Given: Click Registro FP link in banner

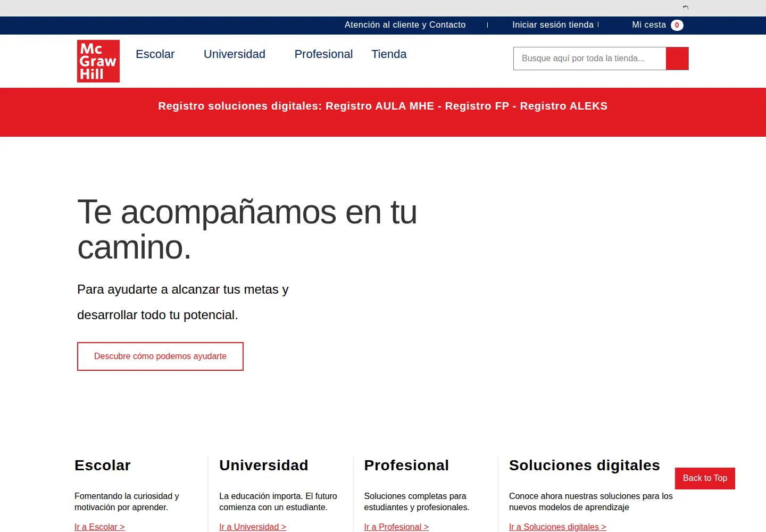Looking at the screenshot, I should coord(477,106).
